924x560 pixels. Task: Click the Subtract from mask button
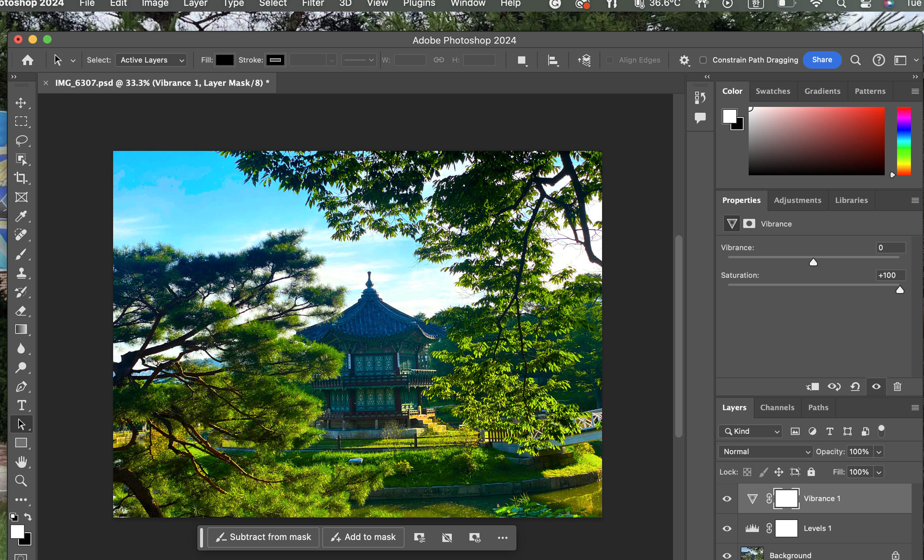pyautogui.click(x=263, y=537)
